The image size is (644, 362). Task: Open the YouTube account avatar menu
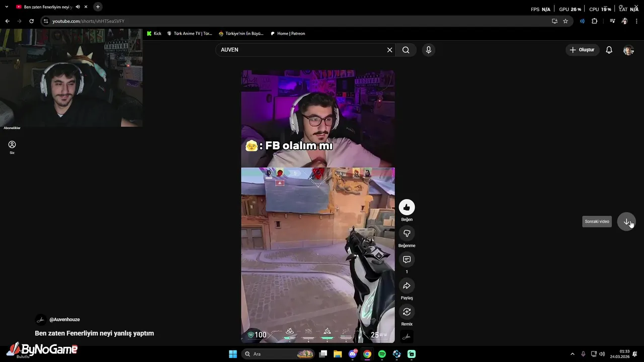click(x=628, y=50)
